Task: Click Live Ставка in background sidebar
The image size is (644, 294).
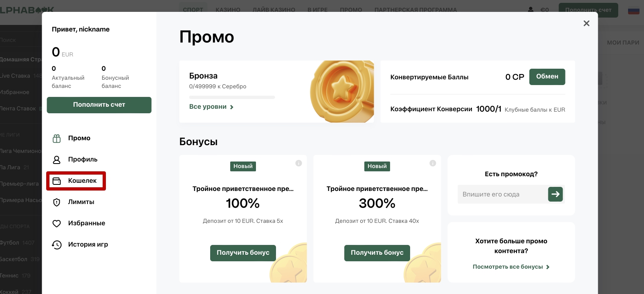Action: 15,76
